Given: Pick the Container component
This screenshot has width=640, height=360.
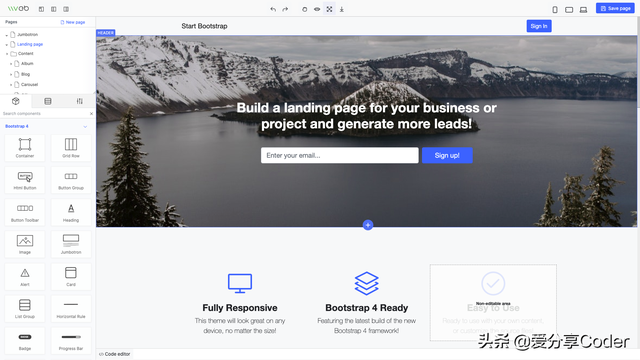Looking at the screenshot, I should (25, 148).
